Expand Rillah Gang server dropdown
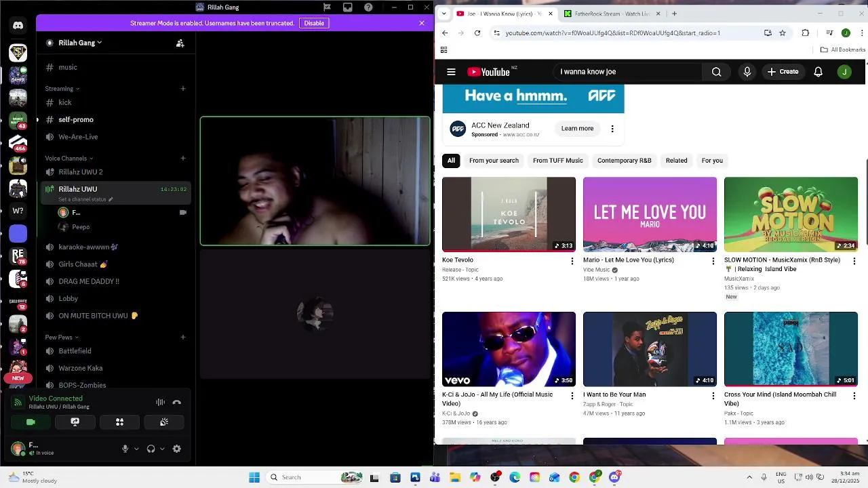Image resolution: width=868 pixels, height=488 pixels. [x=80, y=43]
